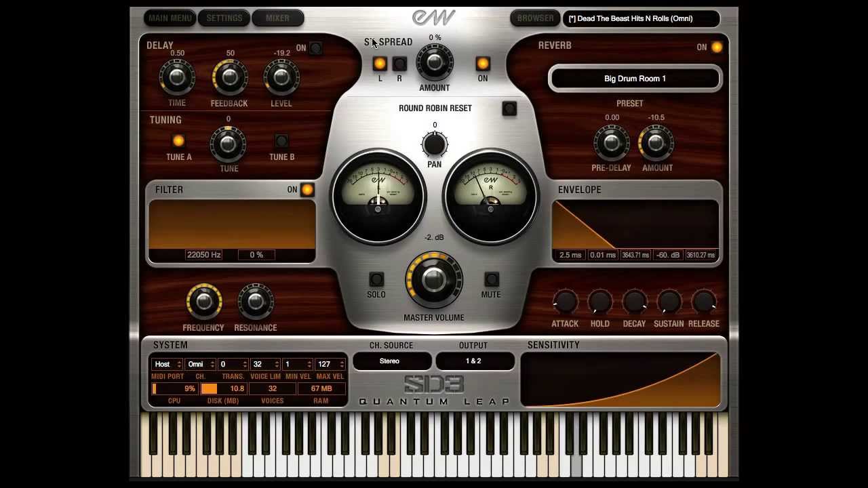Click the Solo button

[x=376, y=279]
